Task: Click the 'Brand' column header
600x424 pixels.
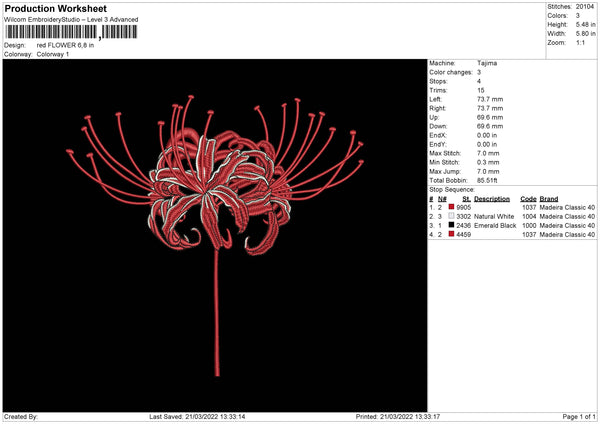Action: (x=549, y=199)
